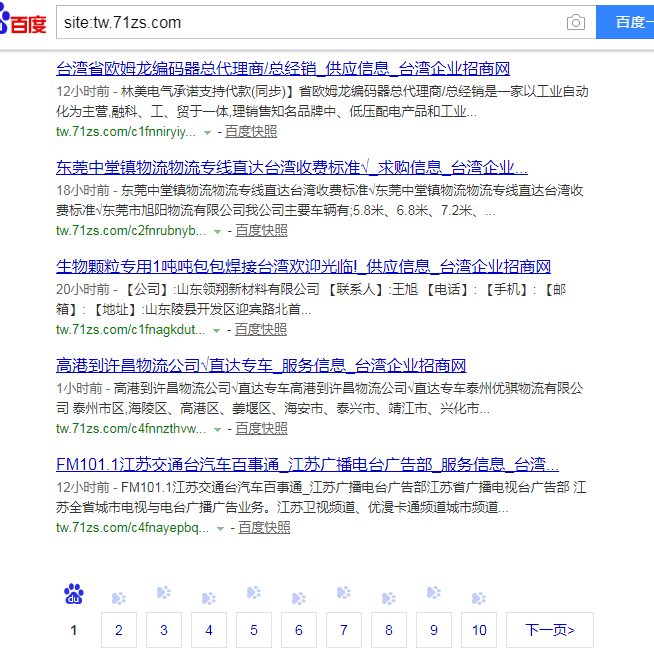Expand dropdown arrow beside tw.71zs.com/c2fnrubnyb
The height and width of the screenshot is (661, 654).
click(217, 231)
